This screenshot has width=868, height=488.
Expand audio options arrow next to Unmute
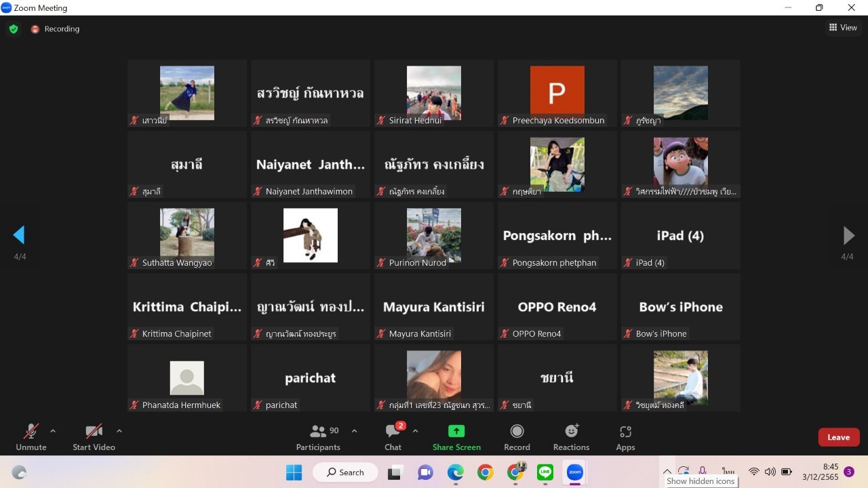coord(53,431)
